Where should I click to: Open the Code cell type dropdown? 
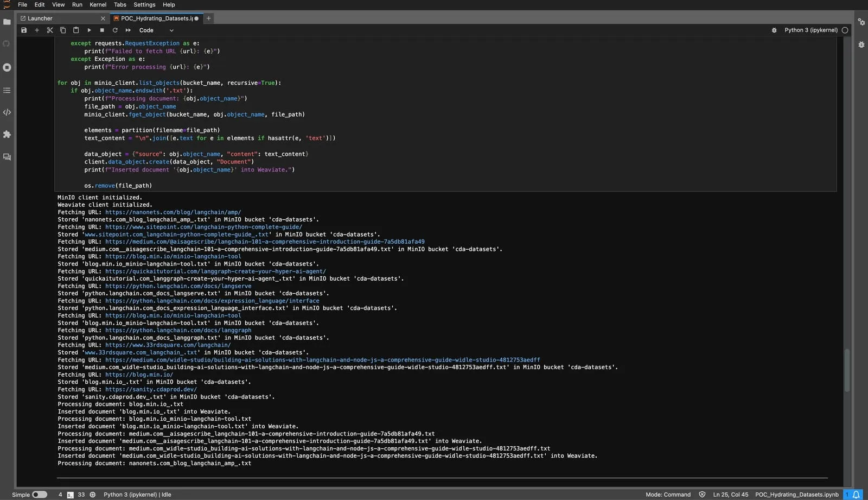pos(155,30)
